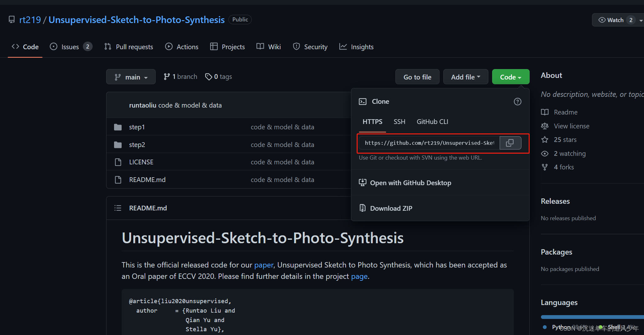This screenshot has height=335, width=644.
Task: Open the README table of contents list icon
Action: point(118,208)
